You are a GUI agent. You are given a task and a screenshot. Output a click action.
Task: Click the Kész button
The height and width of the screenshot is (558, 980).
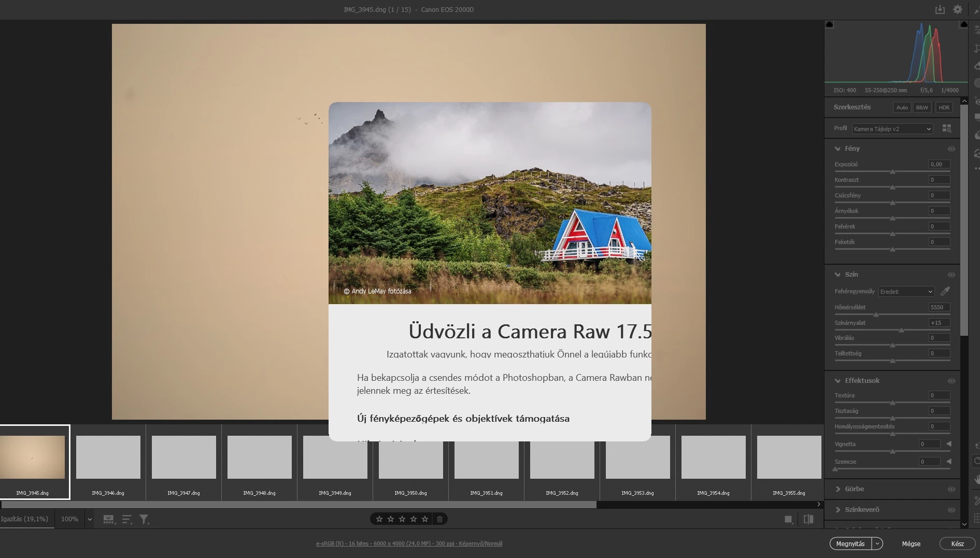958,543
